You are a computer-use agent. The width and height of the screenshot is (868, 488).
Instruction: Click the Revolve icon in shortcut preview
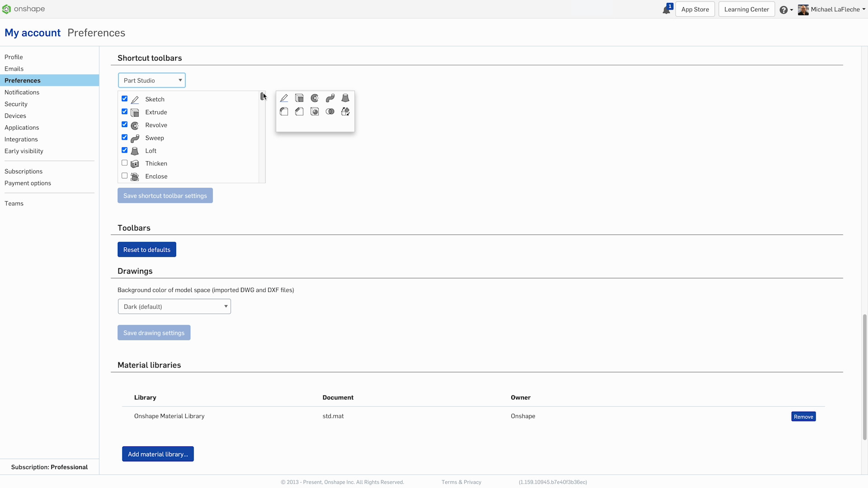315,98
